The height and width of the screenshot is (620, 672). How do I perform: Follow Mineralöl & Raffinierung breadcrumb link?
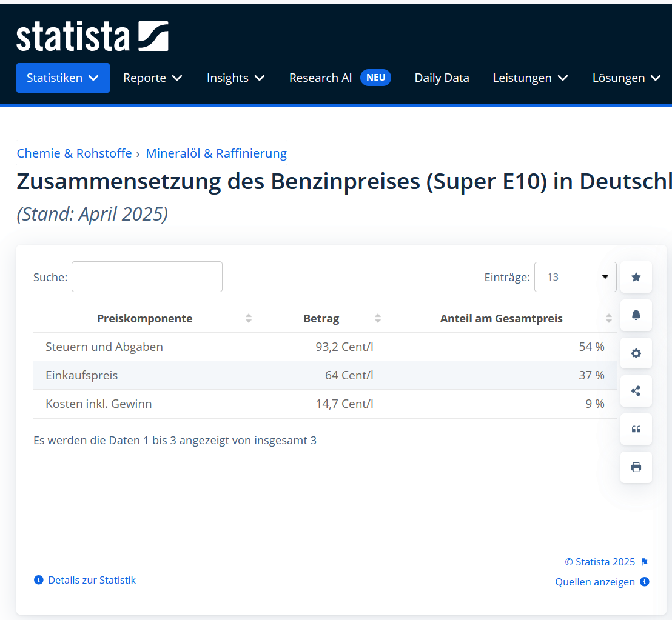217,153
